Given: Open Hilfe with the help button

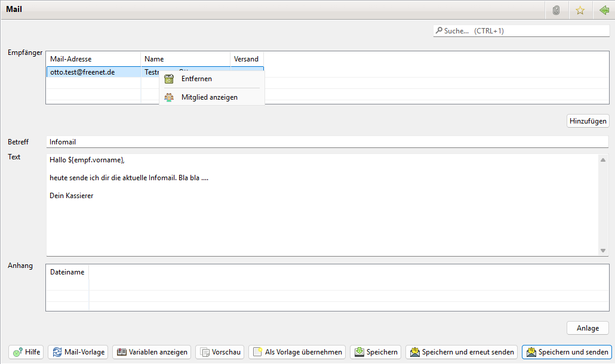Looking at the screenshot, I should click(26, 352).
